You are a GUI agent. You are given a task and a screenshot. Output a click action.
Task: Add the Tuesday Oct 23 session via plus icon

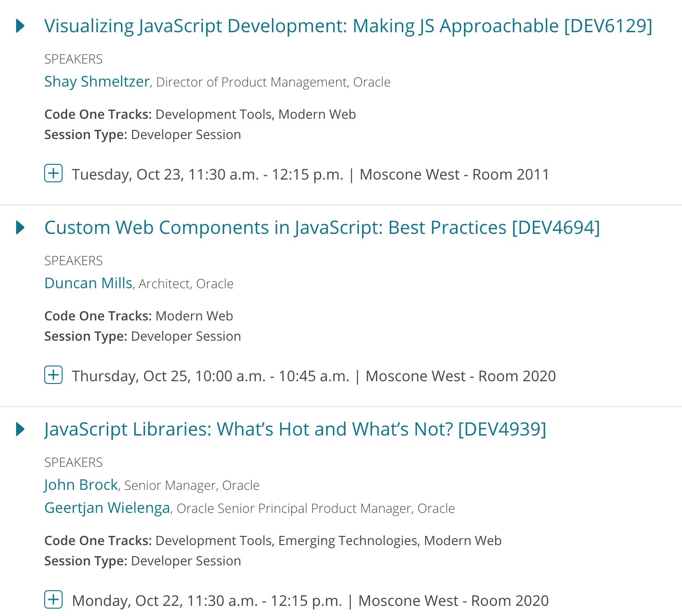(53, 174)
